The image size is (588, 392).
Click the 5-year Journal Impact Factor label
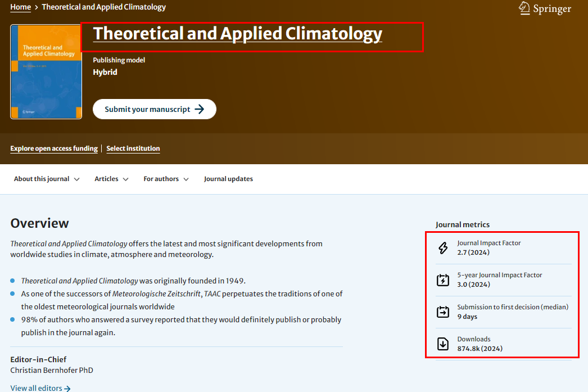(500, 275)
